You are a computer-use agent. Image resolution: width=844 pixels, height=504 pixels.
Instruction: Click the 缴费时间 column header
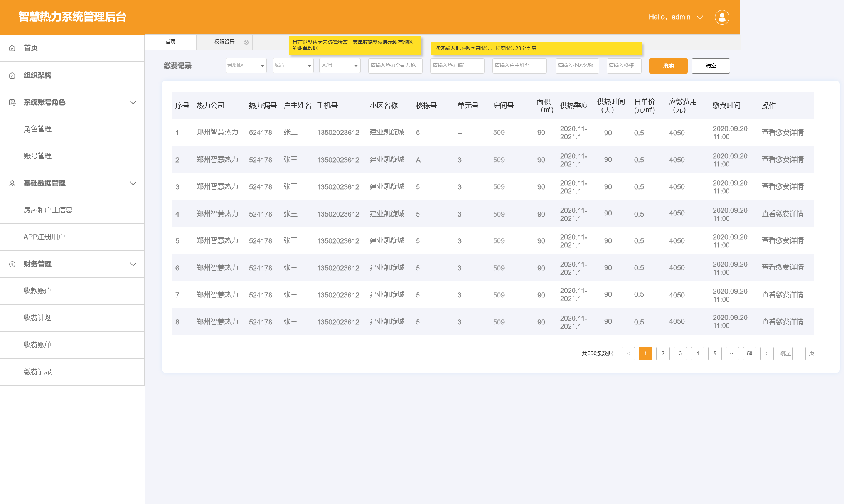(x=726, y=106)
